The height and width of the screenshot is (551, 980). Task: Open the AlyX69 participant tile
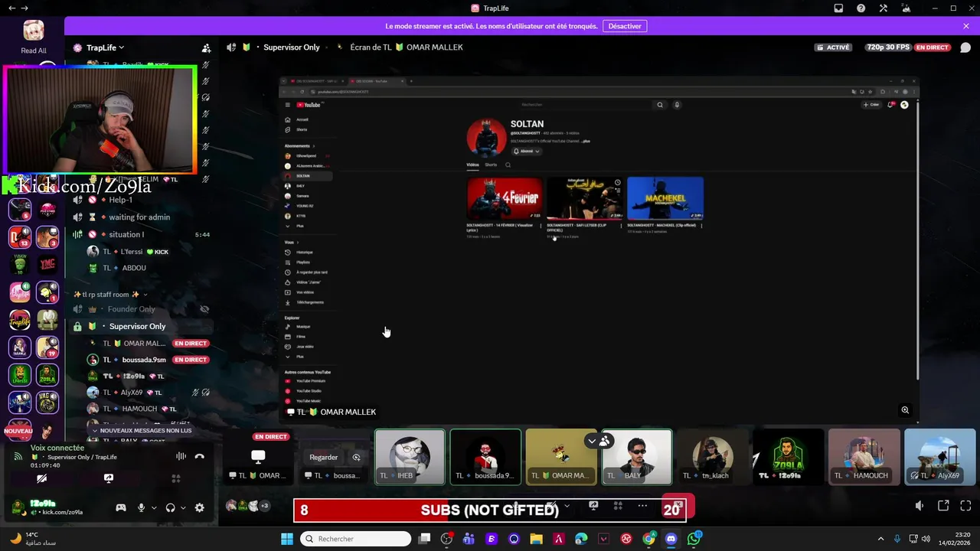[939, 457]
